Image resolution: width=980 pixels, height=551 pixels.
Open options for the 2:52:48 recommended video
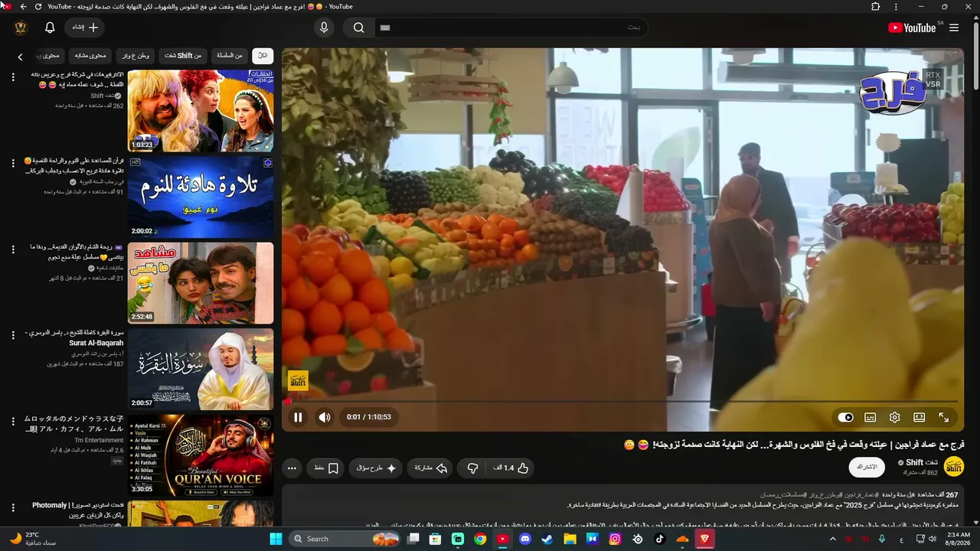pos(13,249)
